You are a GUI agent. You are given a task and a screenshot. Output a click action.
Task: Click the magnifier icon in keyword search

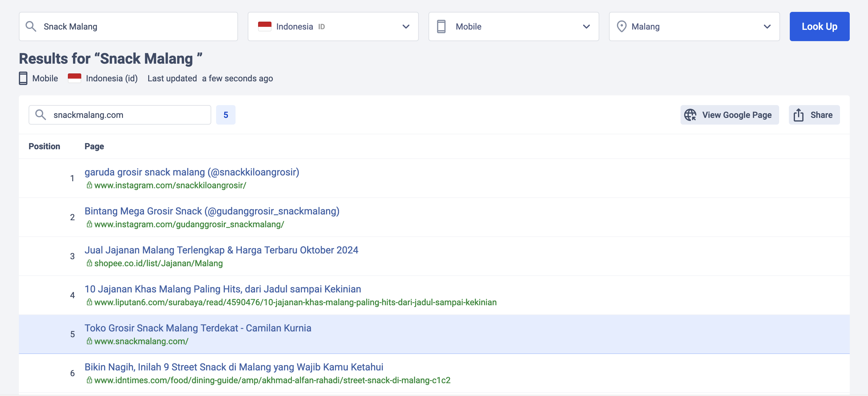pyautogui.click(x=31, y=27)
